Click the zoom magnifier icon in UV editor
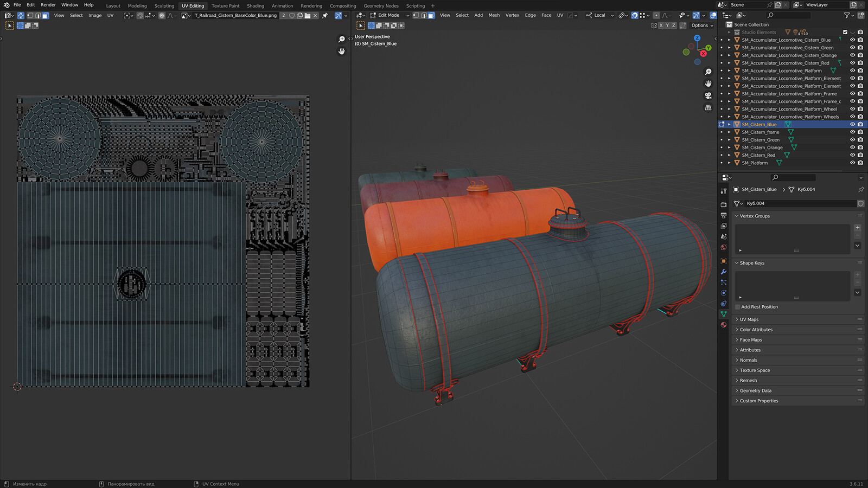The image size is (868, 488). pos(341,39)
